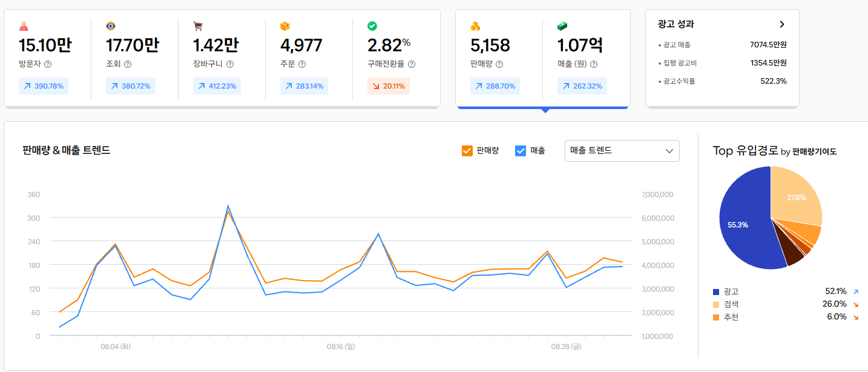Viewport: 868px width, 372px height.
Task: Click the down-arrow trend icon in the 추천 legend row
Action: pyautogui.click(x=856, y=317)
